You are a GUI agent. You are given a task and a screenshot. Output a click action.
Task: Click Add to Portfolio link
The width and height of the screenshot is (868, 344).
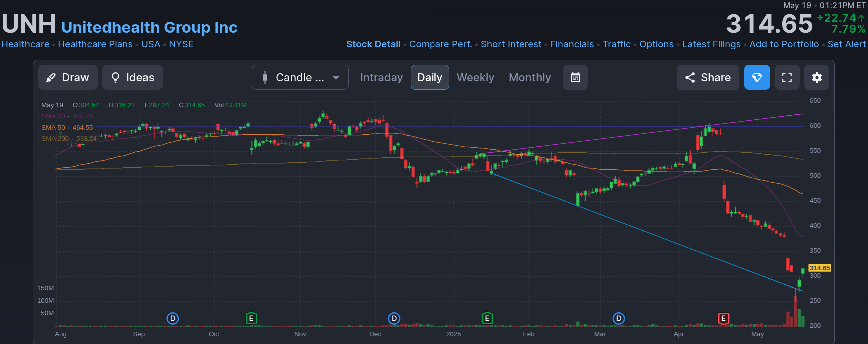pyautogui.click(x=784, y=44)
